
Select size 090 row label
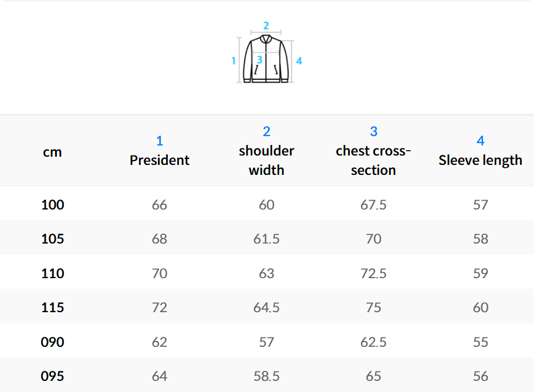coord(53,342)
